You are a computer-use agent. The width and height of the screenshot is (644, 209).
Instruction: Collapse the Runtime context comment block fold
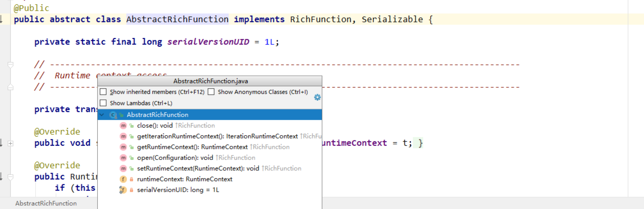(x=11, y=64)
